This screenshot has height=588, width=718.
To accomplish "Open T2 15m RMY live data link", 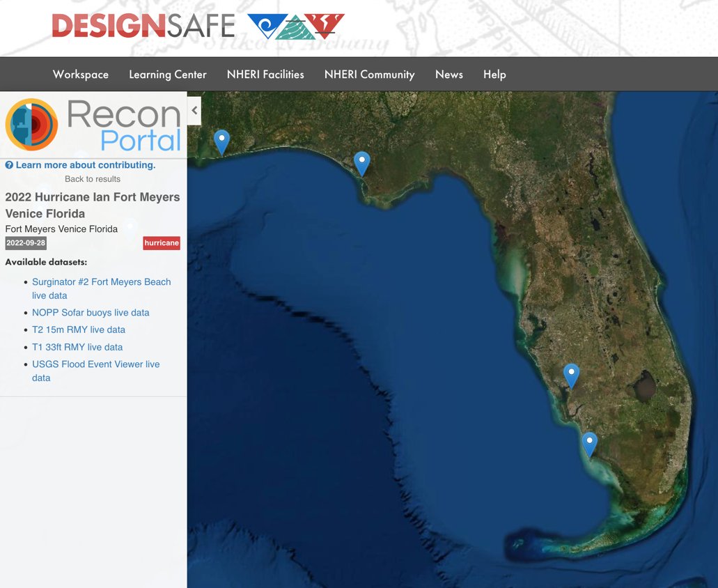I will (x=79, y=330).
